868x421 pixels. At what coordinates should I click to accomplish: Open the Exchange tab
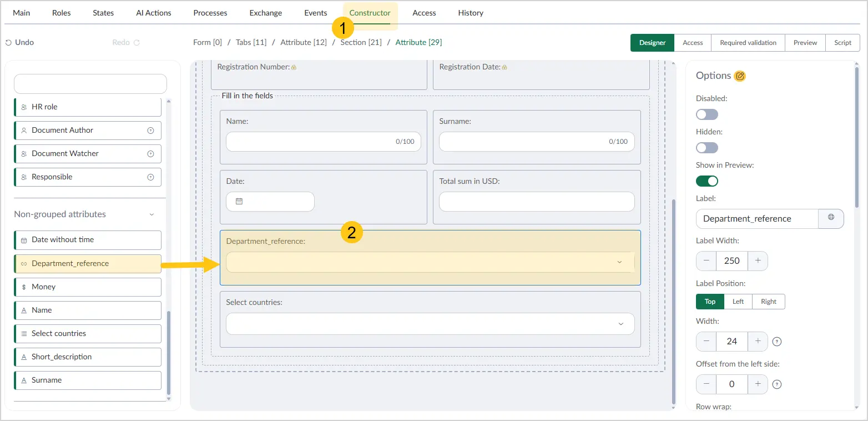click(x=266, y=13)
